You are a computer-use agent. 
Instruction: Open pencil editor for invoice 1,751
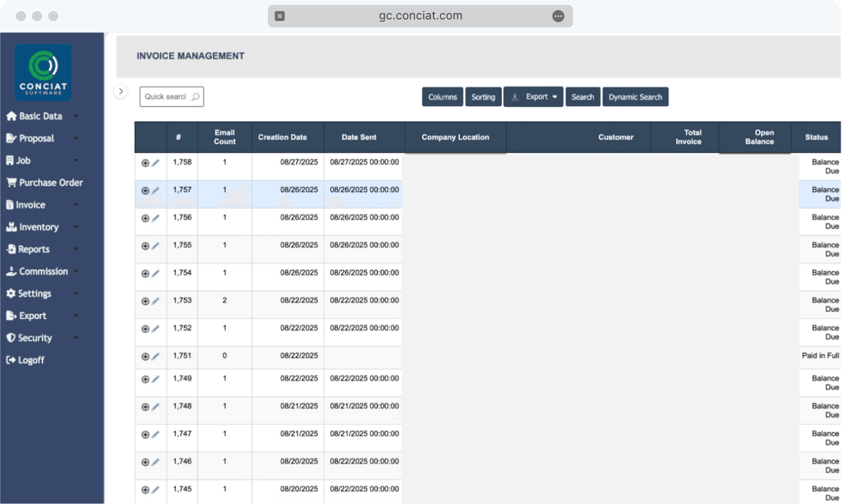click(x=156, y=357)
